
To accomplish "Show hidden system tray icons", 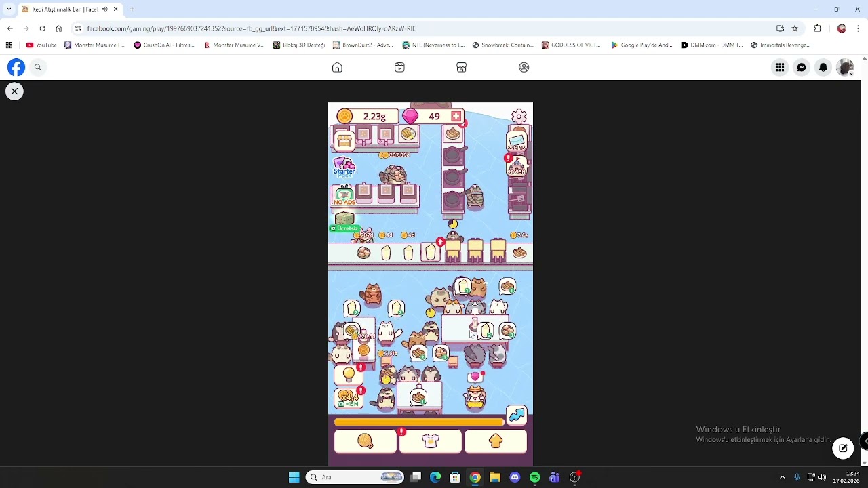I will (782, 477).
